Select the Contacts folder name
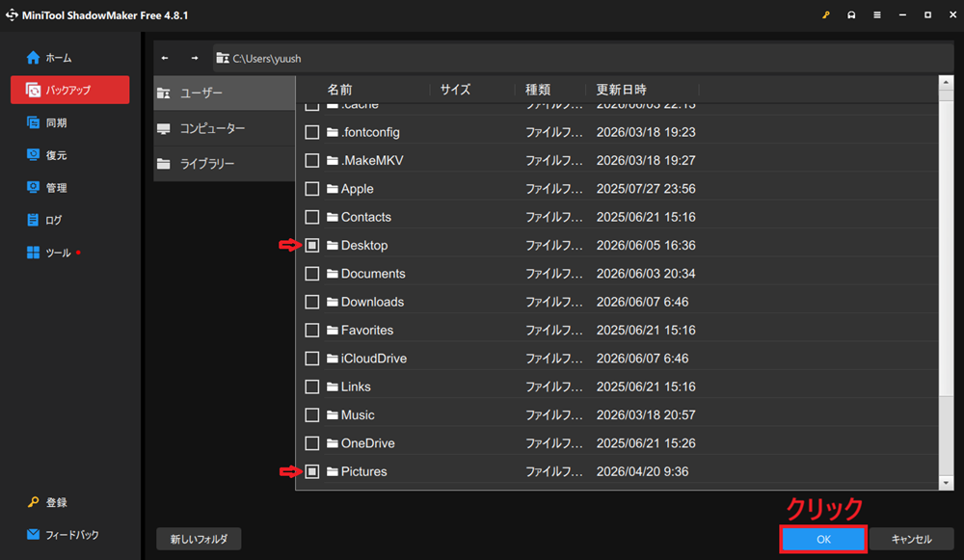 tap(365, 217)
